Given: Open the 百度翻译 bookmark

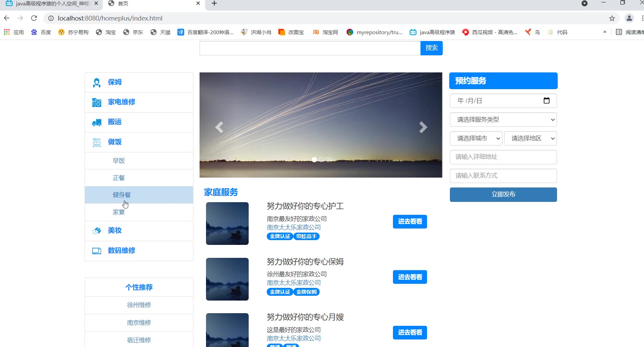Looking at the screenshot, I should coord(205,32).
